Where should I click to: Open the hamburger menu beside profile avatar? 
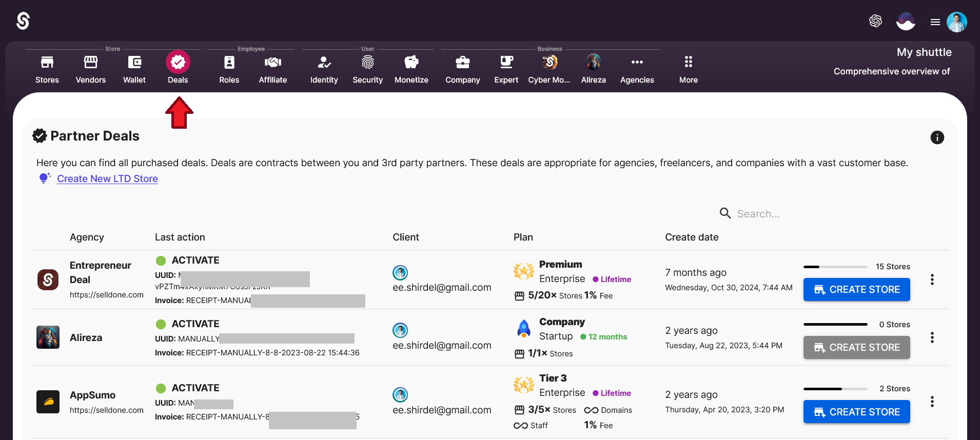935,22
